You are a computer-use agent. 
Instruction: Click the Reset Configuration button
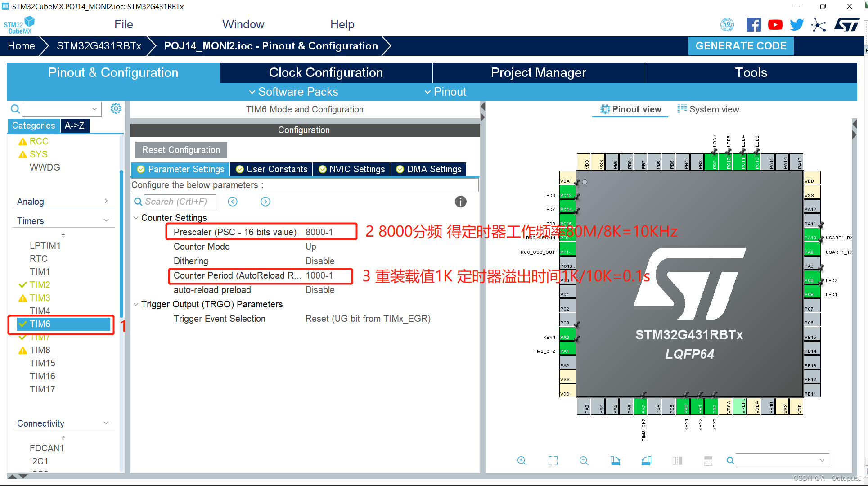click(x=180, y=150)
